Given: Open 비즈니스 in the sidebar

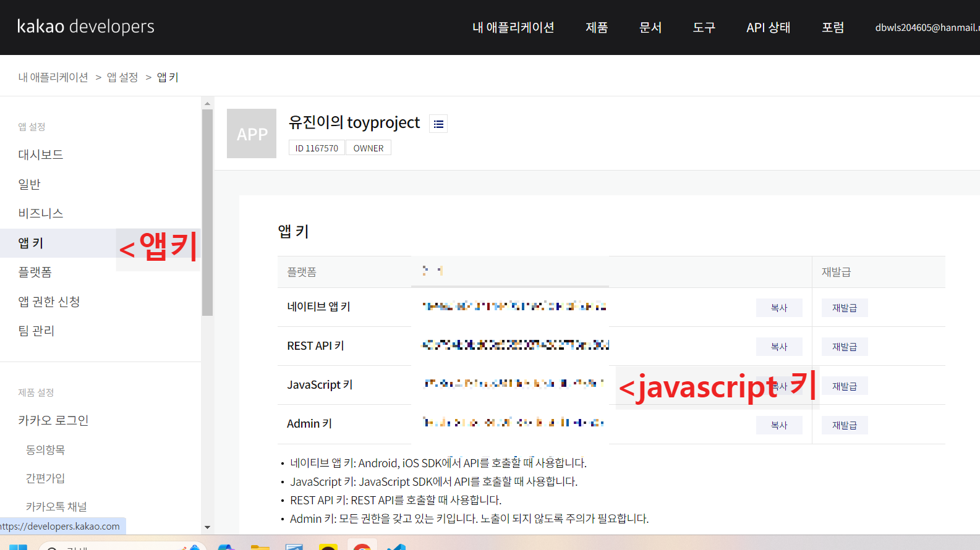Looking at the screenshot, I should [x=41, y=213].
